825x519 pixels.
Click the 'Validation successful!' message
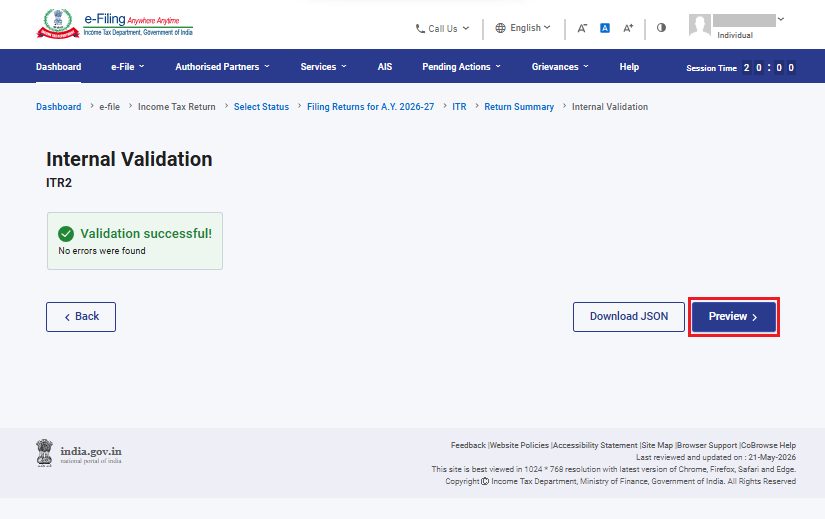(146, 234)
